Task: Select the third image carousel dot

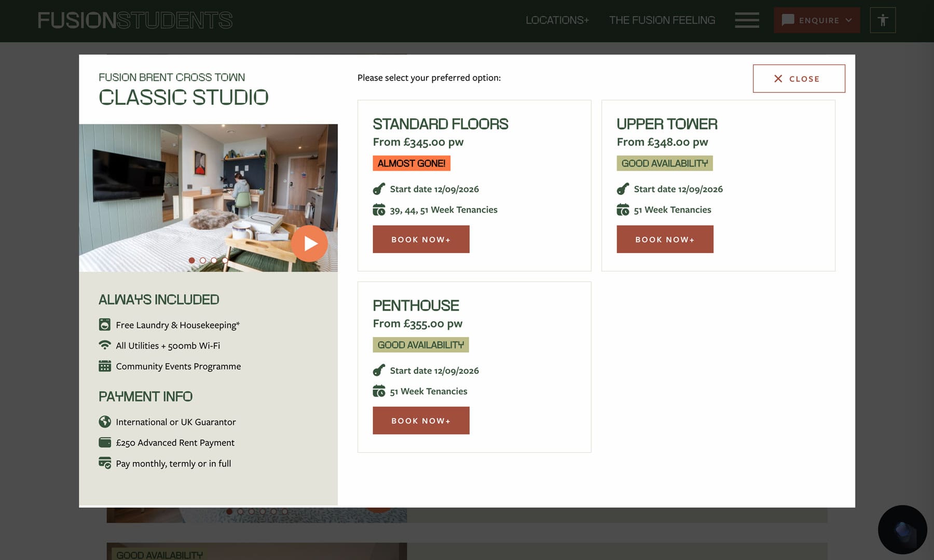Action: coord(214,260)
